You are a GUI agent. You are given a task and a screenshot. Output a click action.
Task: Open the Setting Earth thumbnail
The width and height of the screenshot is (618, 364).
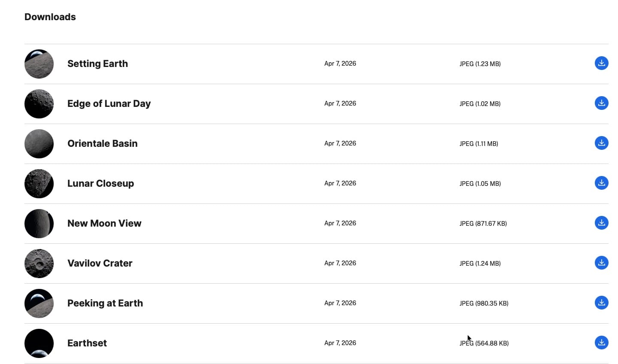(39, 64)
